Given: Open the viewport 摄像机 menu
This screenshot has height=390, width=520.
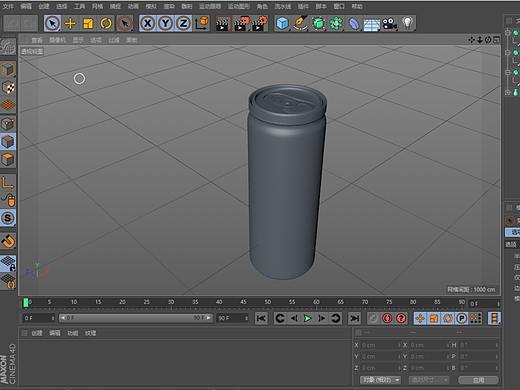Looking at the screenshot, I should (57, 40).
